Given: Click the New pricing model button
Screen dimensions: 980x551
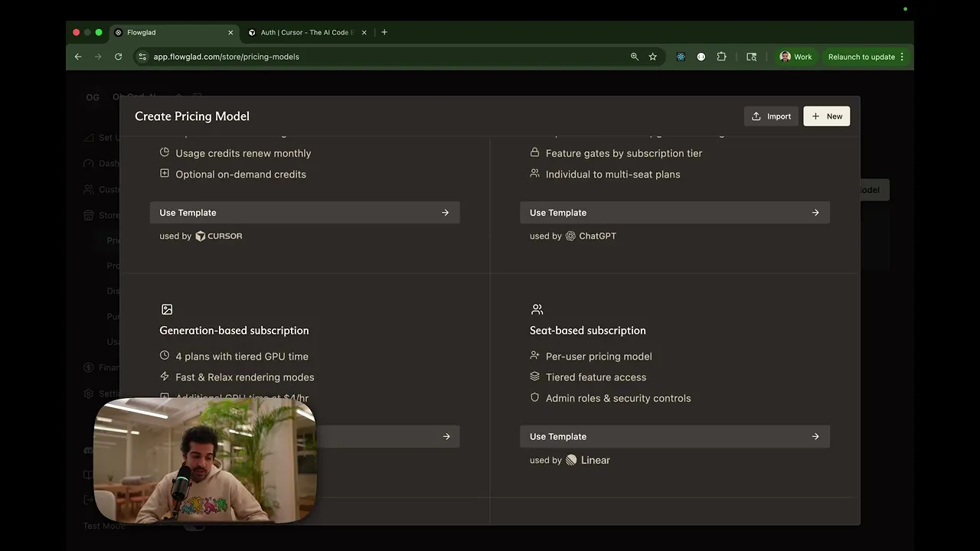Looking at the screenshot, I should coord(826,116).
